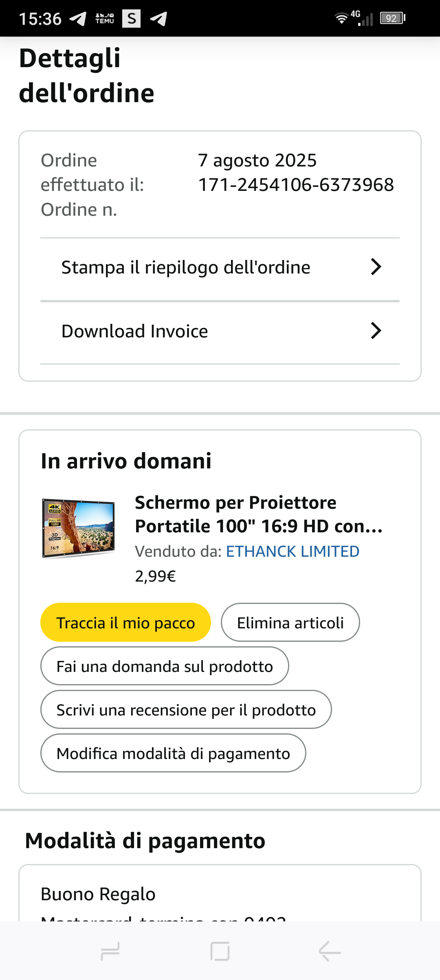The image size is (440, 980).
Task: Tap the battery indicator in status bar
Action: point(392,18)
